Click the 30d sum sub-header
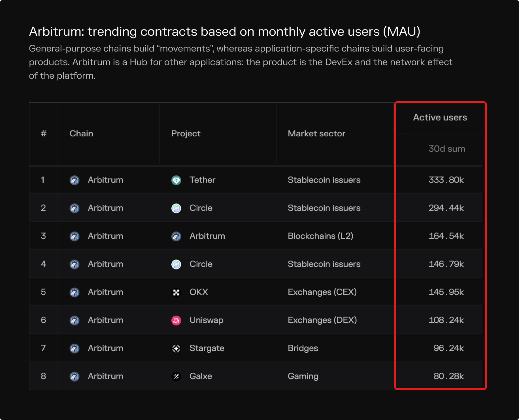 [x=446, y=149]
